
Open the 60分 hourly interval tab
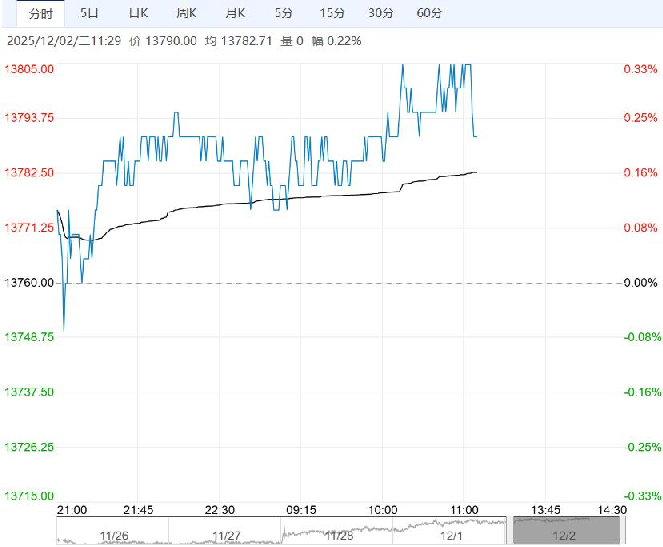tap(428, 13)
